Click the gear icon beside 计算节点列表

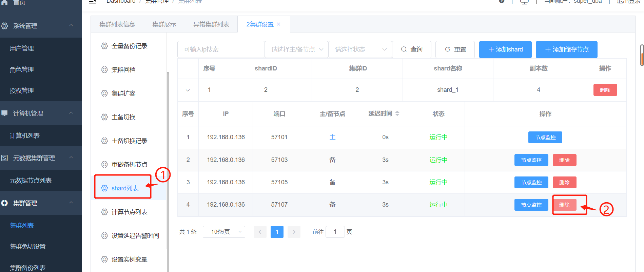(x=104, y=212)
